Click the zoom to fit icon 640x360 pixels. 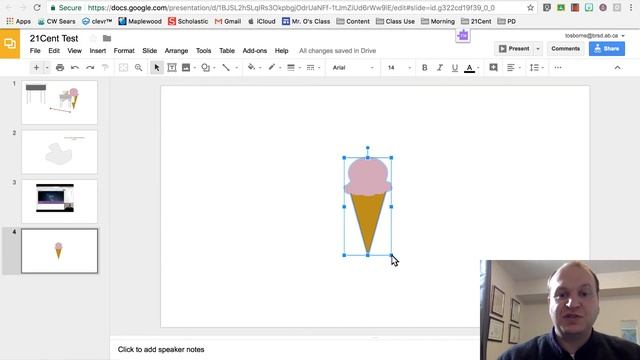123,68
